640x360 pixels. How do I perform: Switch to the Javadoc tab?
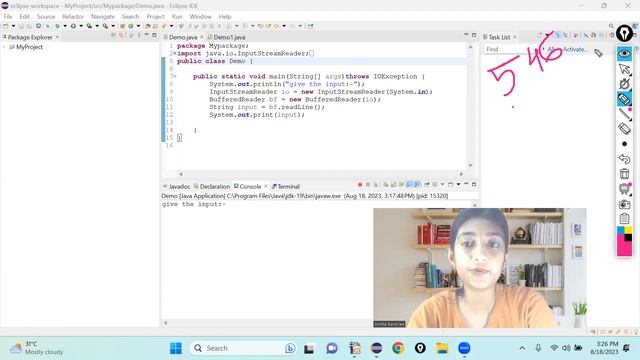click(176, 187)
